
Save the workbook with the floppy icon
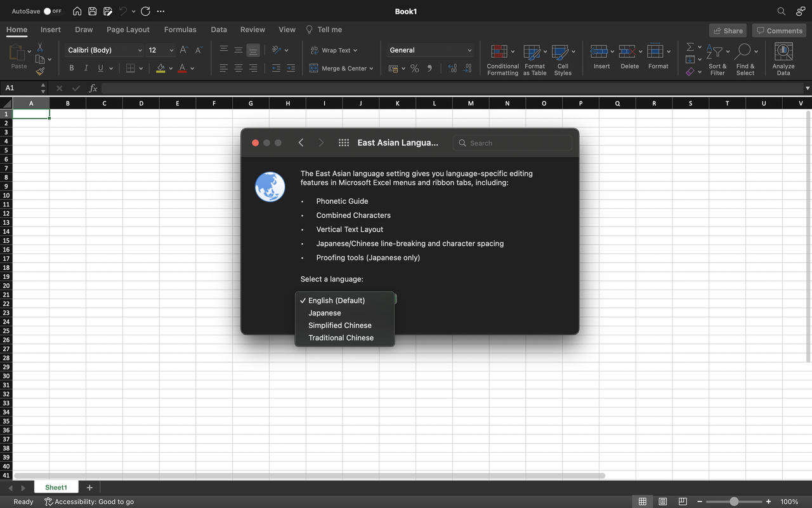(x=93, y=11)
